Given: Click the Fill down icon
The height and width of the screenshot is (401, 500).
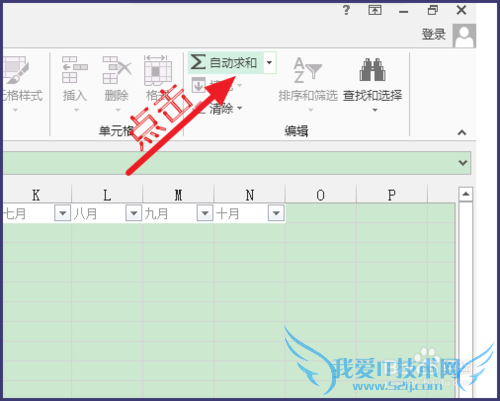Looking at the screenshot, I should (x=199, y=85).
